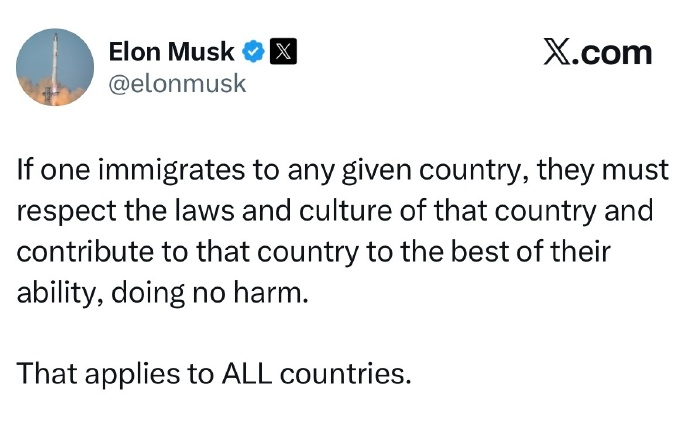Click the word "contribute" in the tweet

[85, 251]
